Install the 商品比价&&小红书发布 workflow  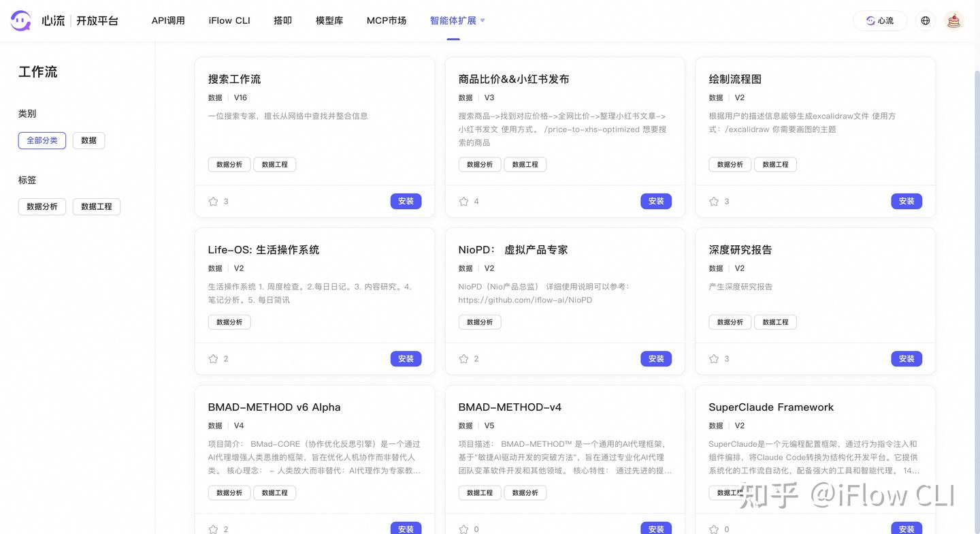(655, 201)
